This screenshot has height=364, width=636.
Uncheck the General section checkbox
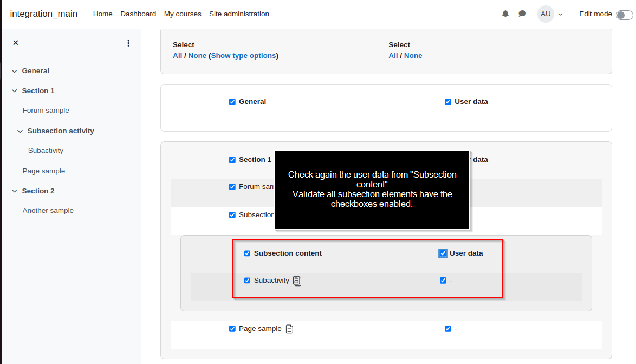point(232,102)
